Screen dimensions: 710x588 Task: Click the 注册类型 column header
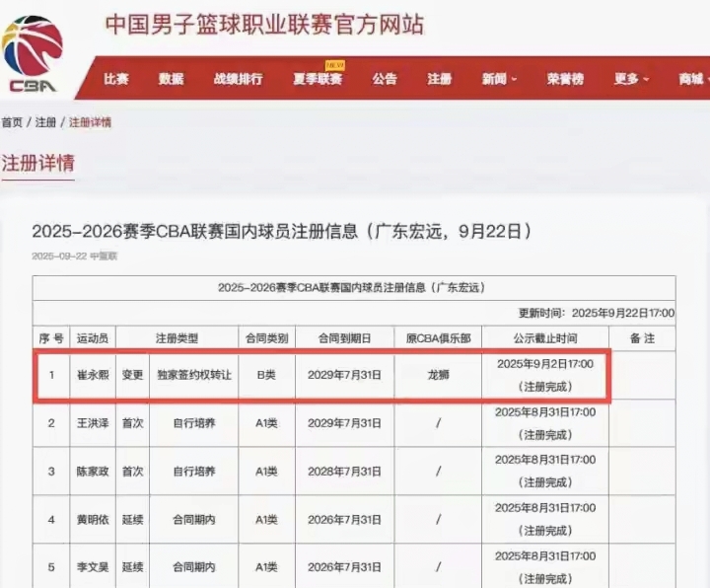pos(177,338)
